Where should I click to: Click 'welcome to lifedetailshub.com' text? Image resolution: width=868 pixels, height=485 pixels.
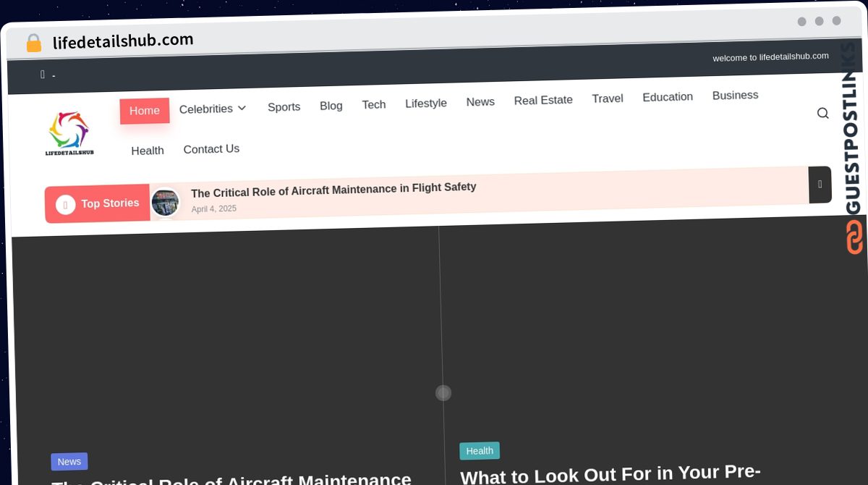click(x=770, y=57)
